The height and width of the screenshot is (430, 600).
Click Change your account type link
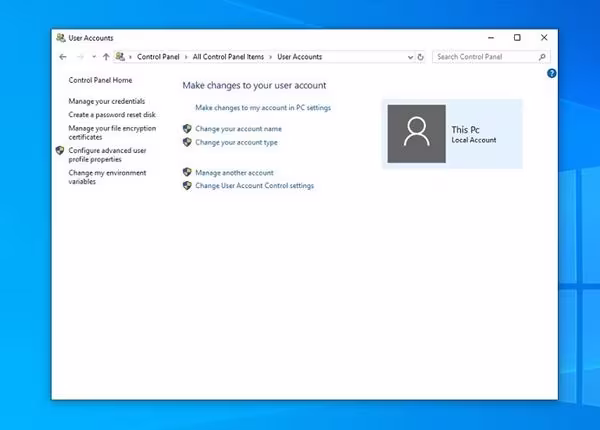[236, 142]
